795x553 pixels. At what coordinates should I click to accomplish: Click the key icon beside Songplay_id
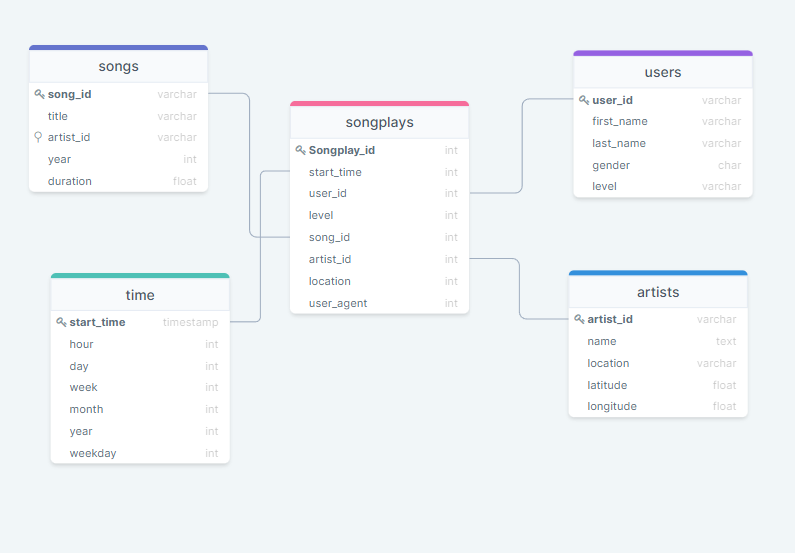300,150
